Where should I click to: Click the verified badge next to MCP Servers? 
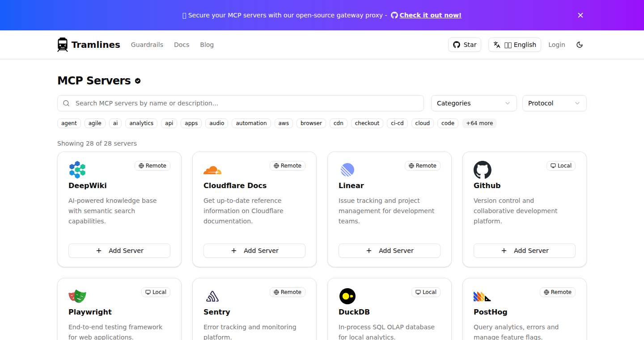coord(138,81)
